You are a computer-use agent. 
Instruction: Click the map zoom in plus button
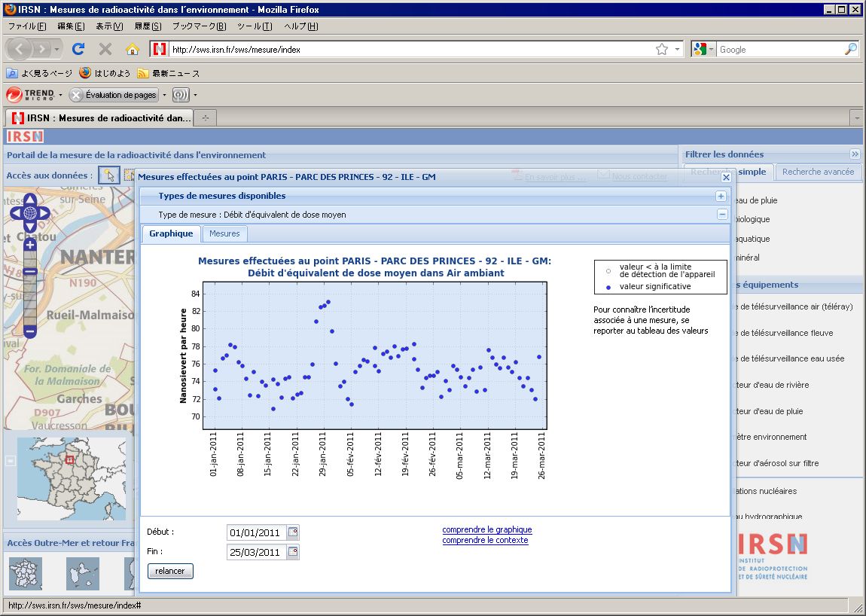coord(30,245)
